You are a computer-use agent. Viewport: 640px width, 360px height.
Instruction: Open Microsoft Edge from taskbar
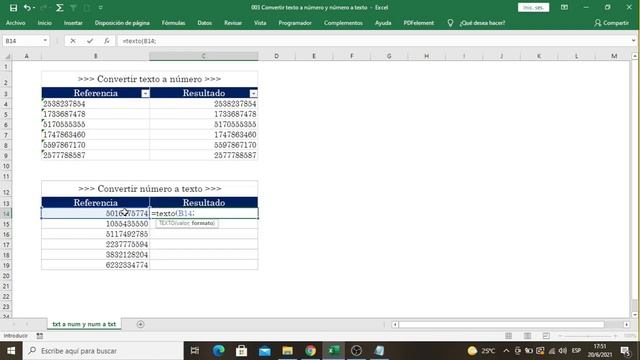click(x=218, y=351)
